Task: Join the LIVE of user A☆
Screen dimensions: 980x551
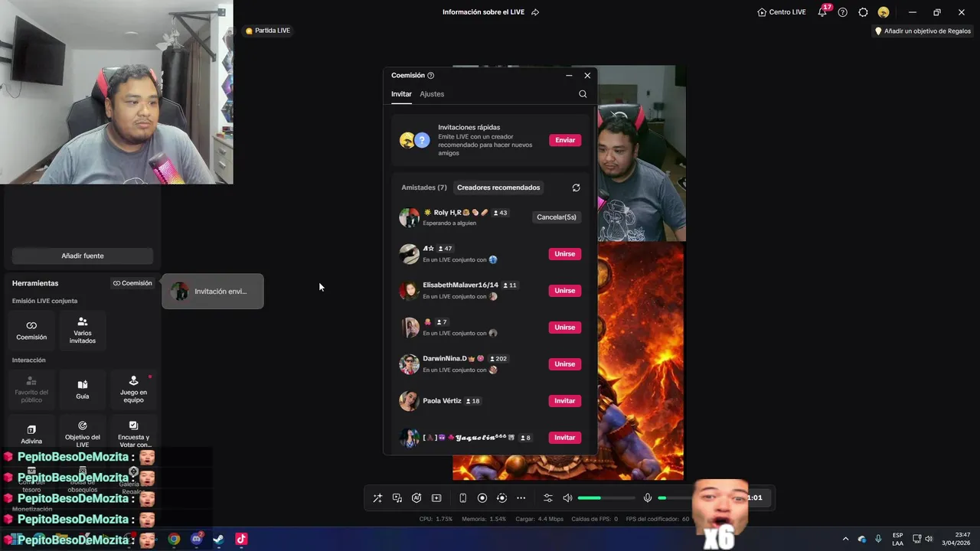Action: [565, 254]
